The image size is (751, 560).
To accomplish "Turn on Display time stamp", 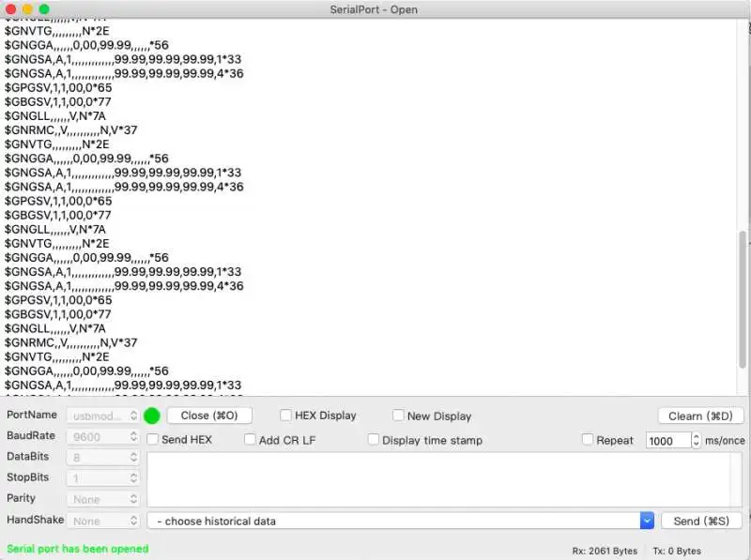I will coord(373,439).
